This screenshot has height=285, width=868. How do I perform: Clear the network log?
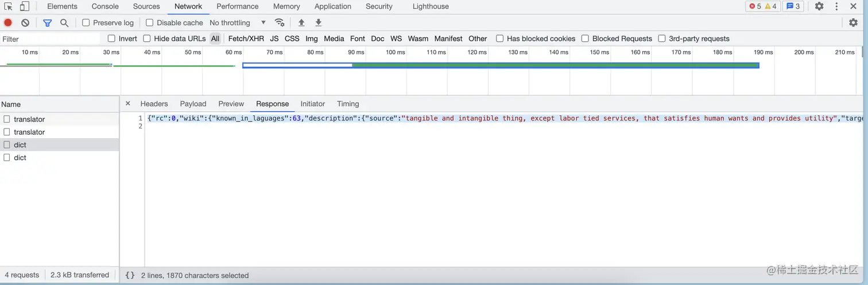[x=25, y=22]
